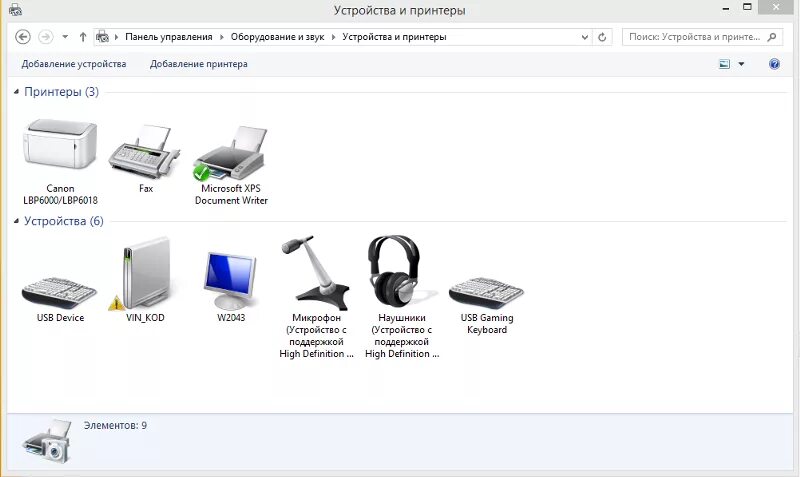Collapse the Устройства (6) group
This screenshot has height=477, width=800.
click(16, 221)
